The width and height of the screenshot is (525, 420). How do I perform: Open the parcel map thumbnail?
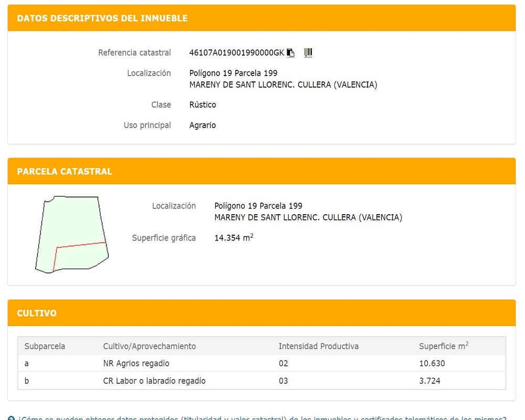[x=71, y=234]
